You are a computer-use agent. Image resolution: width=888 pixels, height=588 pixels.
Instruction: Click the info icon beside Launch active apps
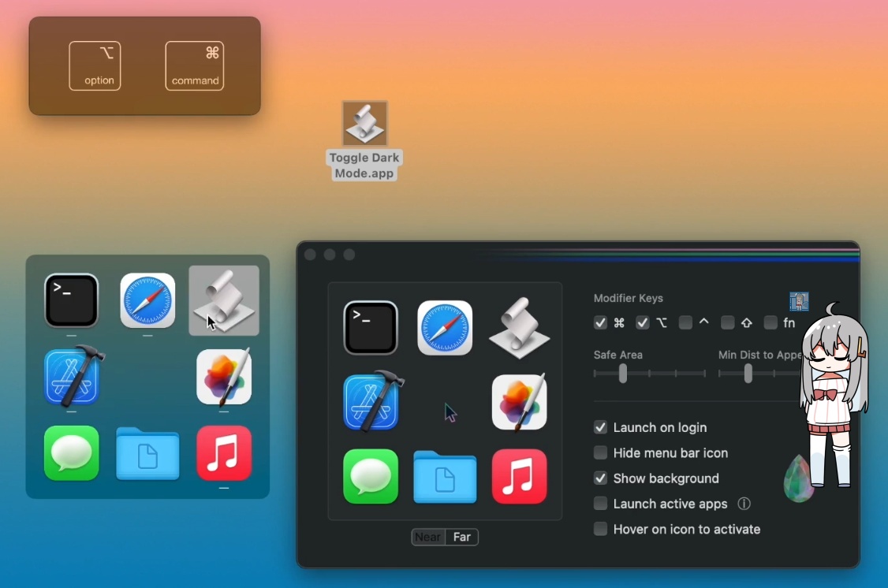tap(744, 503)
